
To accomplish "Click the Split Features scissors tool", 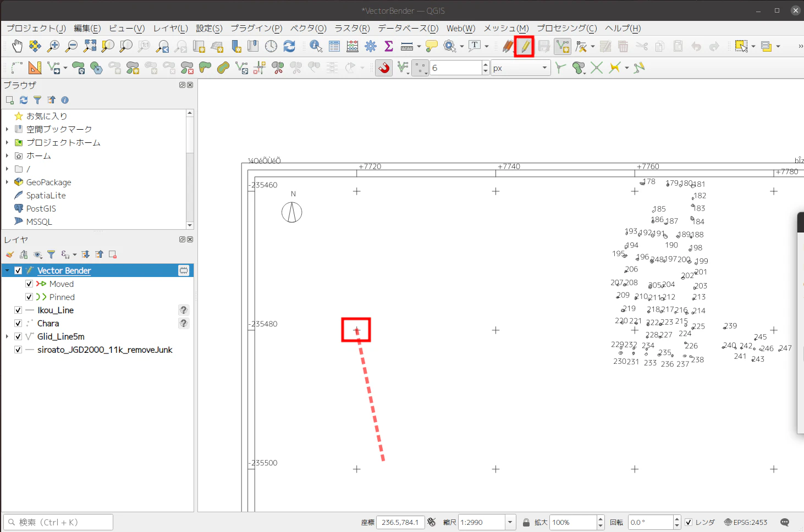I will tap(278, 68).
